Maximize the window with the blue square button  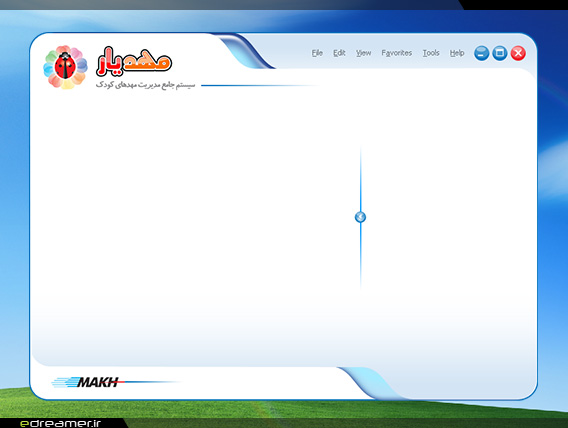click(x=500, y=53)
